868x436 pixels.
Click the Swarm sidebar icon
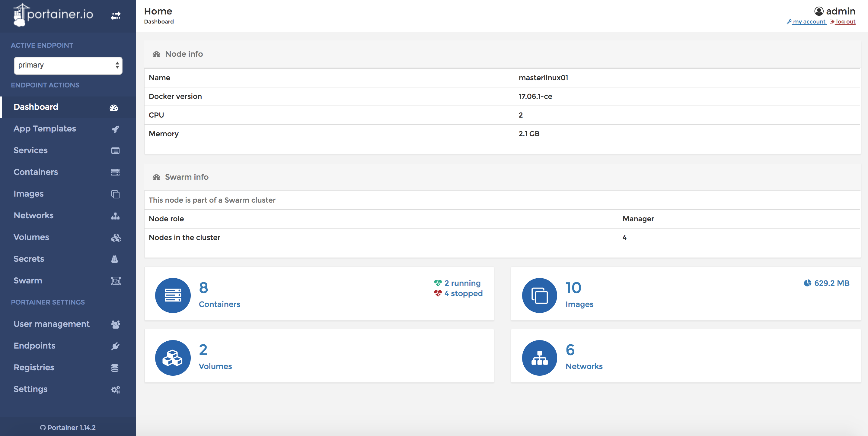point(116,281)
